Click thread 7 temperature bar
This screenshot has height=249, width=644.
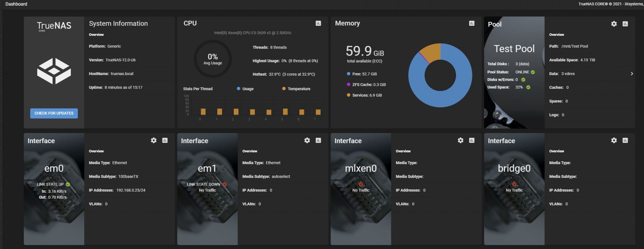point(318,112)
